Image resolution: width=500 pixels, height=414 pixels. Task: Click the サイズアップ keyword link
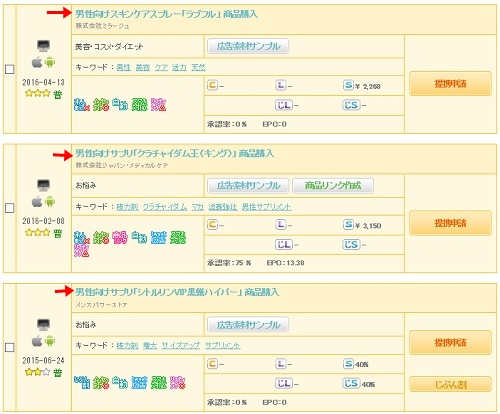point(181,346)
